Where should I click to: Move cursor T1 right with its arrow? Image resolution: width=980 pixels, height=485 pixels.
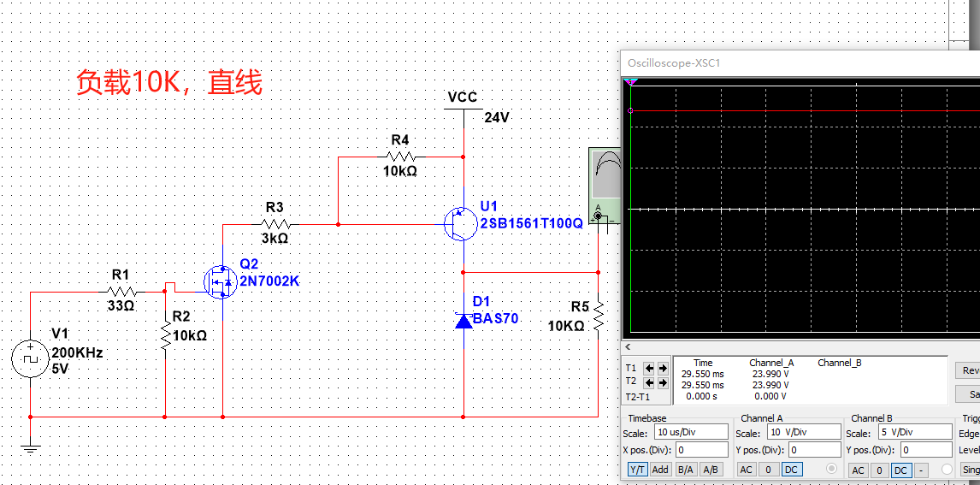(x=663, y=368)
